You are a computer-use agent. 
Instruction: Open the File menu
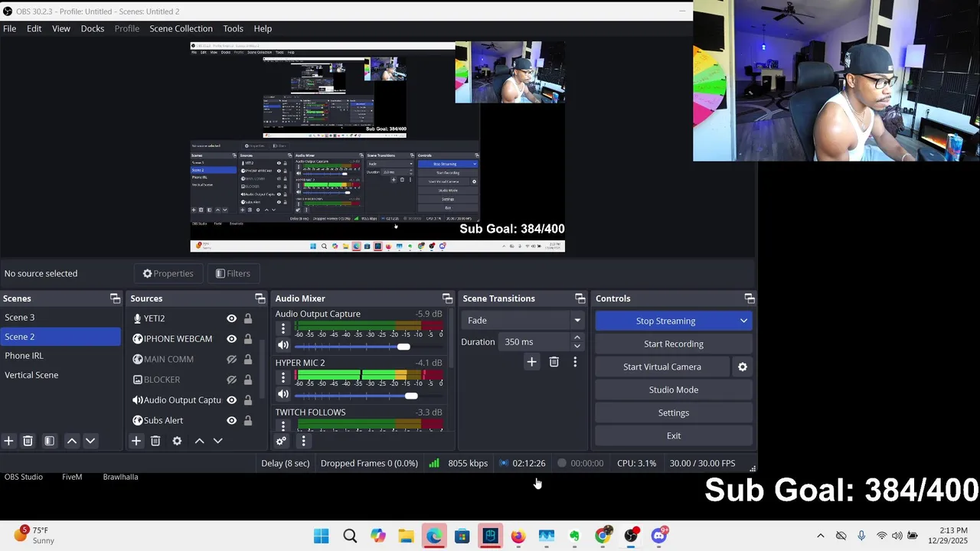(10, 28)
